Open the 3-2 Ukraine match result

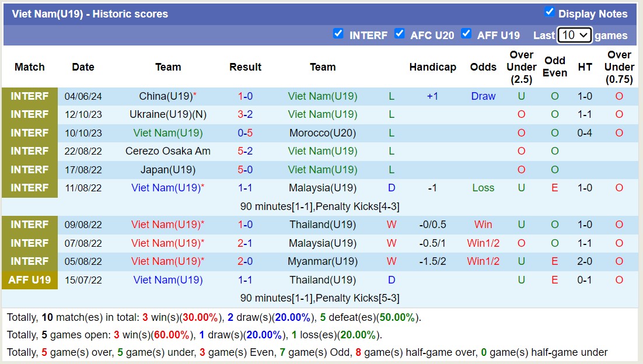pyautogui.click(x=245, y=114)
